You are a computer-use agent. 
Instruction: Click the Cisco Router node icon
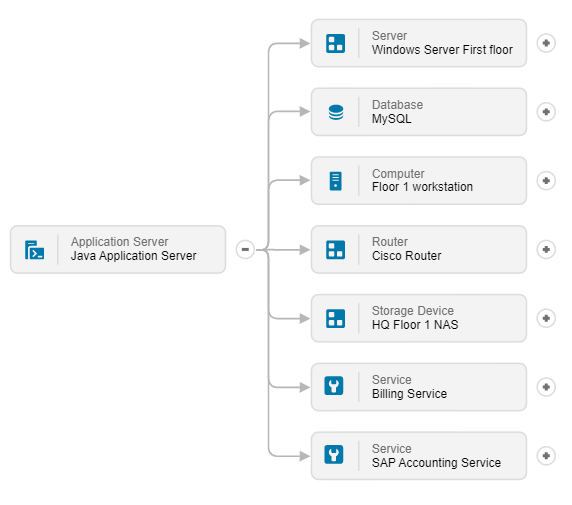(335, 250)
